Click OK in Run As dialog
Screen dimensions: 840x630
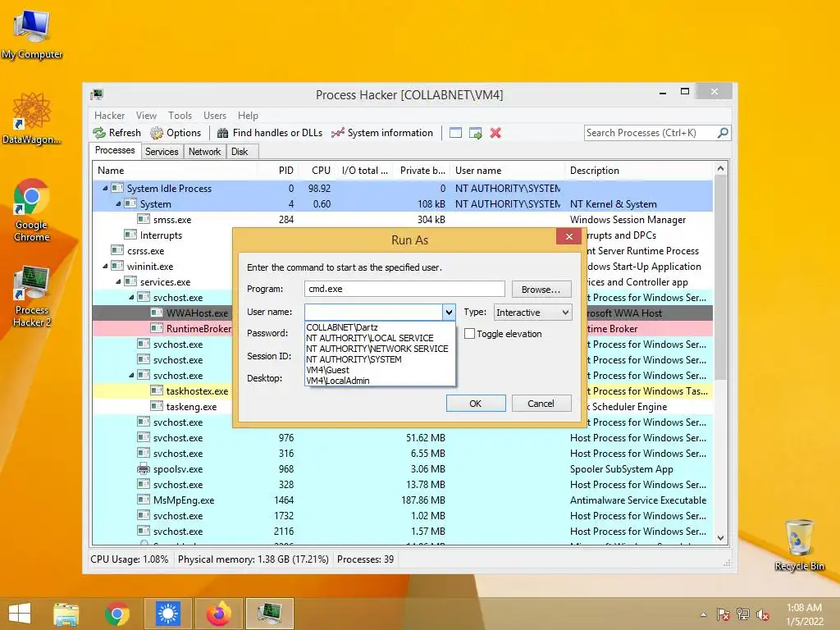coord(476,404)
